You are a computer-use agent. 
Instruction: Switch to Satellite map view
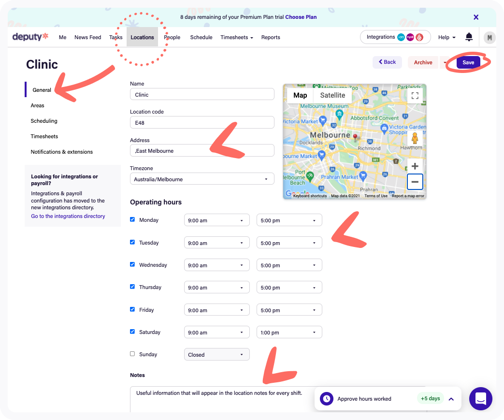pyautogui.click(x=332, y=95)
